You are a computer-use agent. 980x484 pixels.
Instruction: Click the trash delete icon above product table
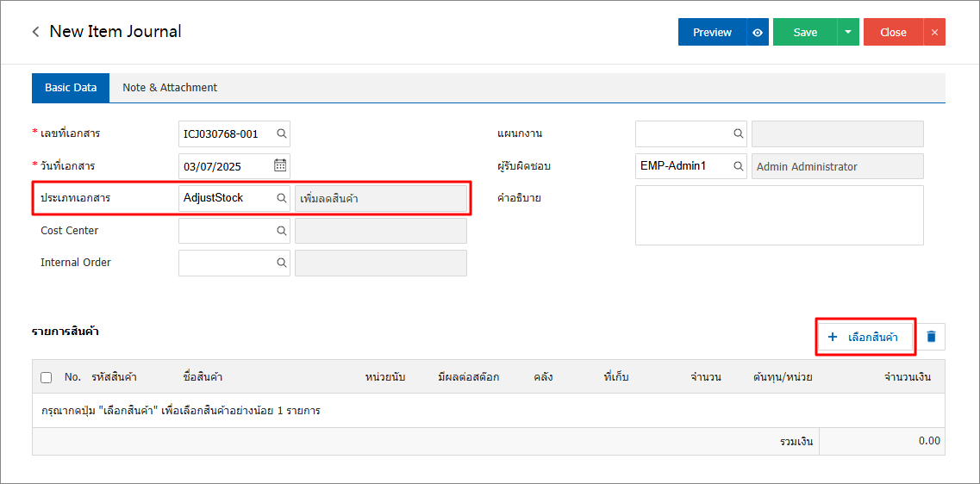tap(931, 337)
